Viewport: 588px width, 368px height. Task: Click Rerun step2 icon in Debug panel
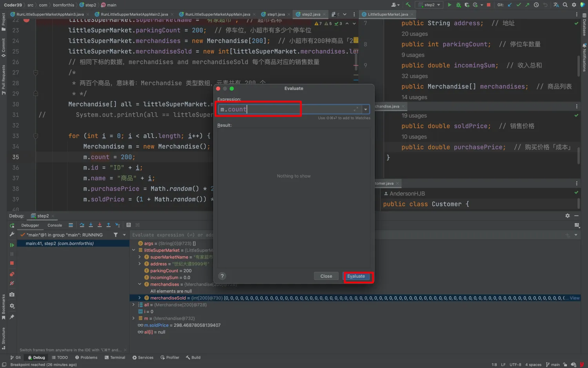coord(12,225)
